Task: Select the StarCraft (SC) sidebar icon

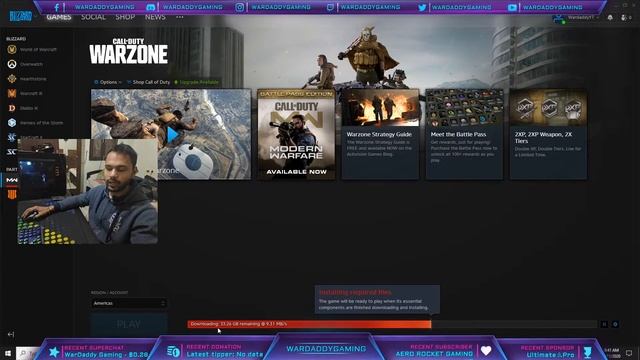Action: 11,152
